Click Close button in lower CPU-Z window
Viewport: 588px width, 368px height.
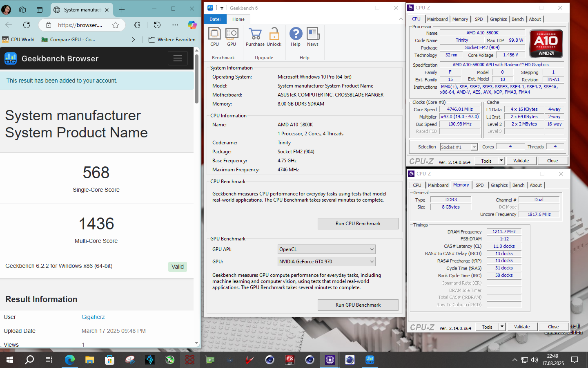(x=553, y=327)
